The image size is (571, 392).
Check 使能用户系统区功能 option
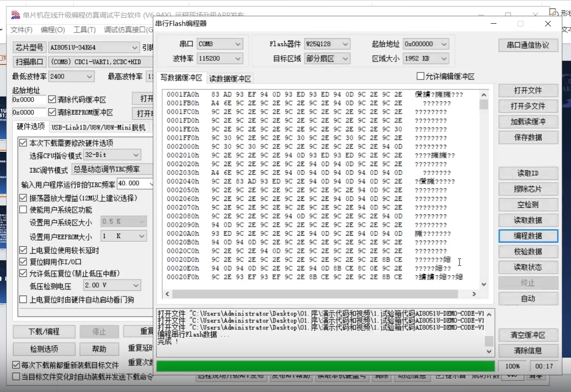click(23, 210)
